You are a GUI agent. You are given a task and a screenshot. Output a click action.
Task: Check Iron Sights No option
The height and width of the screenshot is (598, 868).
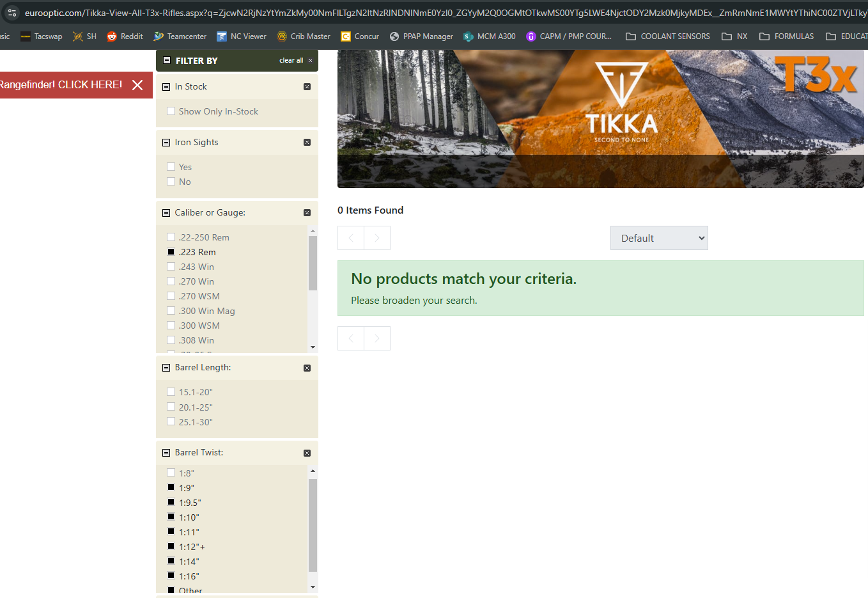click(x=171, y=182)
